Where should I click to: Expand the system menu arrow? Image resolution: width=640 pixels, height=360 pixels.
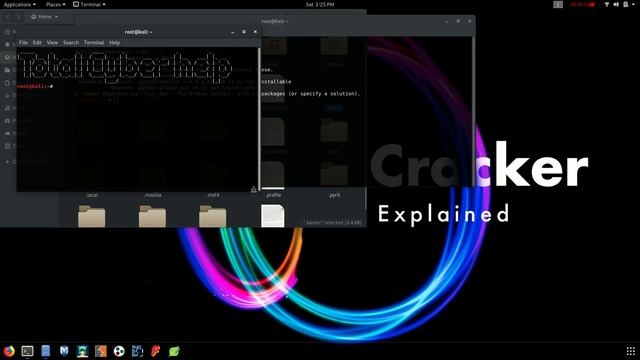pyautogui.click(x=634, y=4)
